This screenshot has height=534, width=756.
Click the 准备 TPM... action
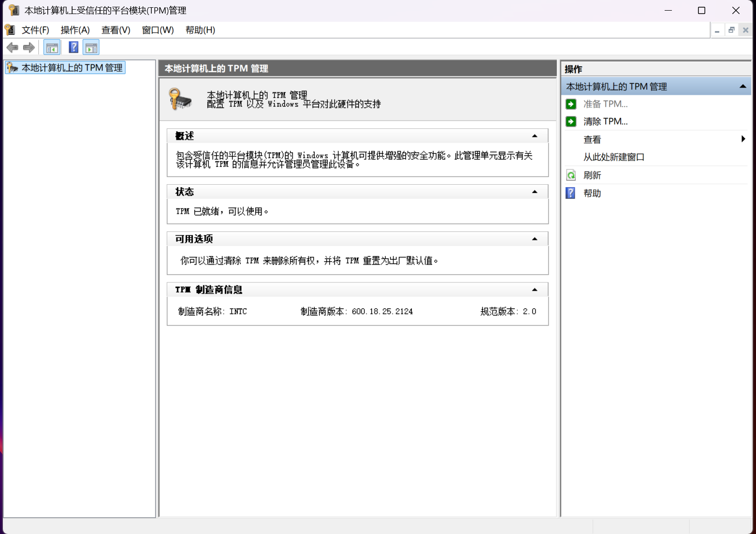click(605, 104)
